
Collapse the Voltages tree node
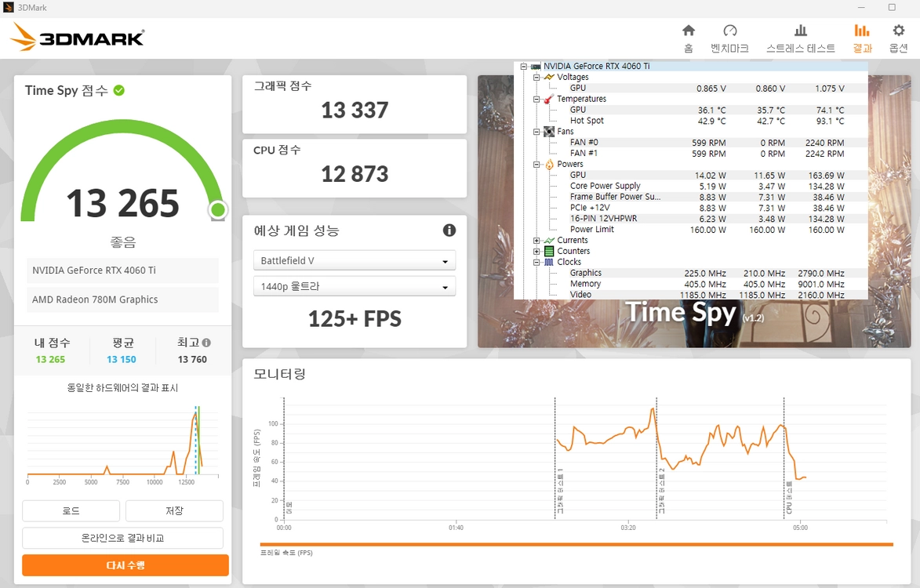pyautogui.click(x=536, y=77)
